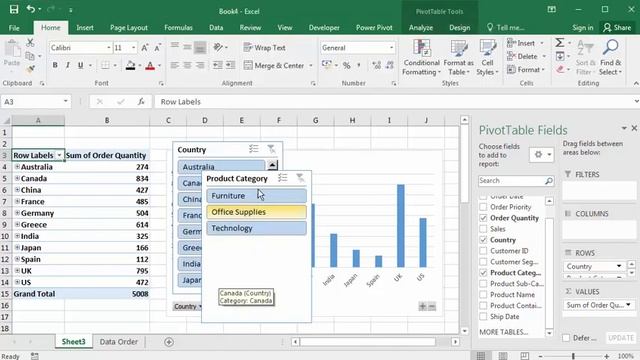Open the General number format dropdown

391,48
